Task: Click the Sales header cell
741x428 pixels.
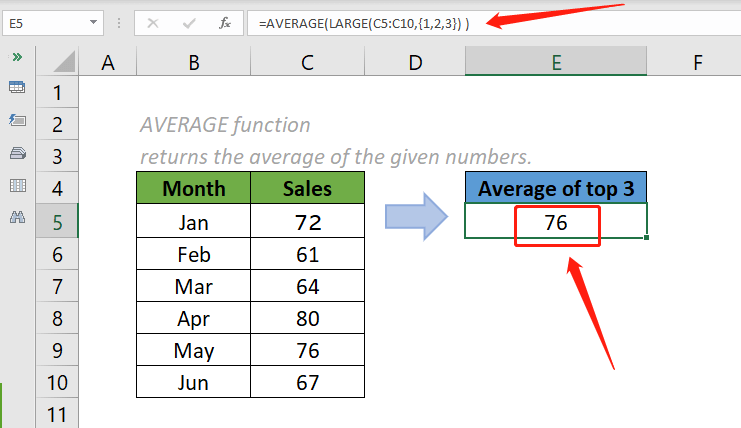Action: 307,189
